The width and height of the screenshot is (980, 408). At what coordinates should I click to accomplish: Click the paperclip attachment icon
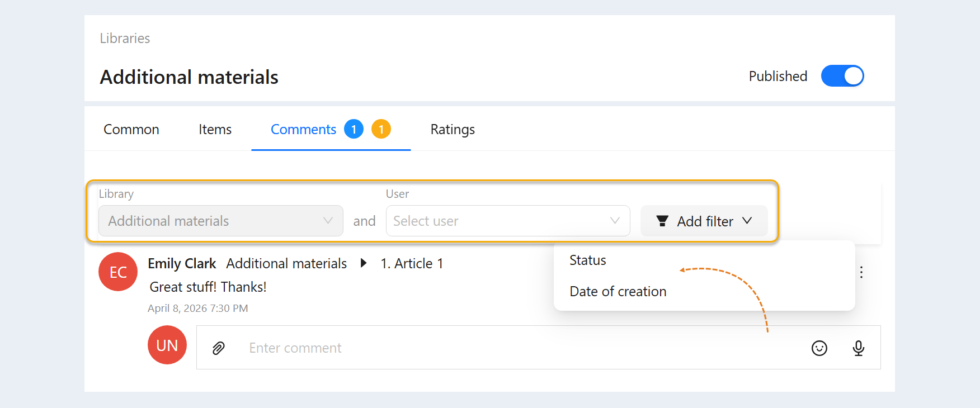pyautogui.click(x=219, y=348)
